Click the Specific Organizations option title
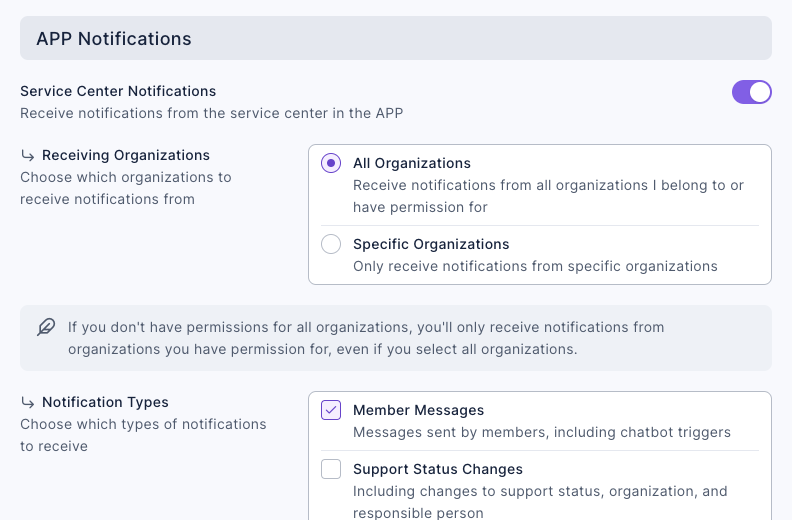792x520 pixels. point(431,244)
